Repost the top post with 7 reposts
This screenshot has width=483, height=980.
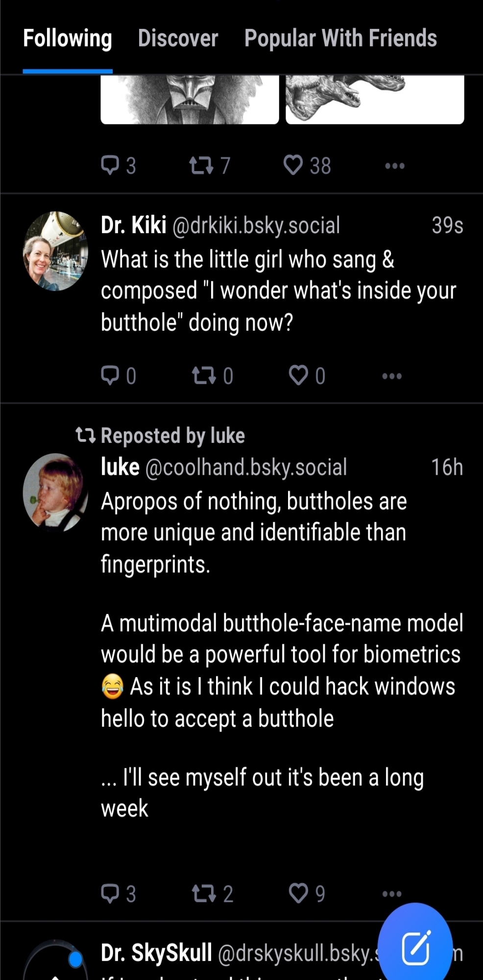coord(201,165)
